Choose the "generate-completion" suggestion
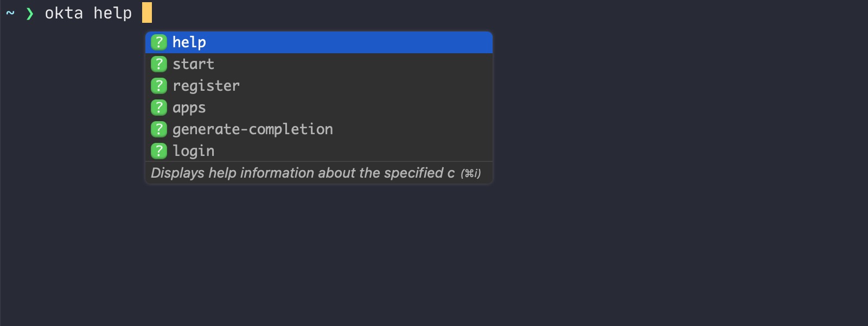868x326 pixels. (252, 129)
